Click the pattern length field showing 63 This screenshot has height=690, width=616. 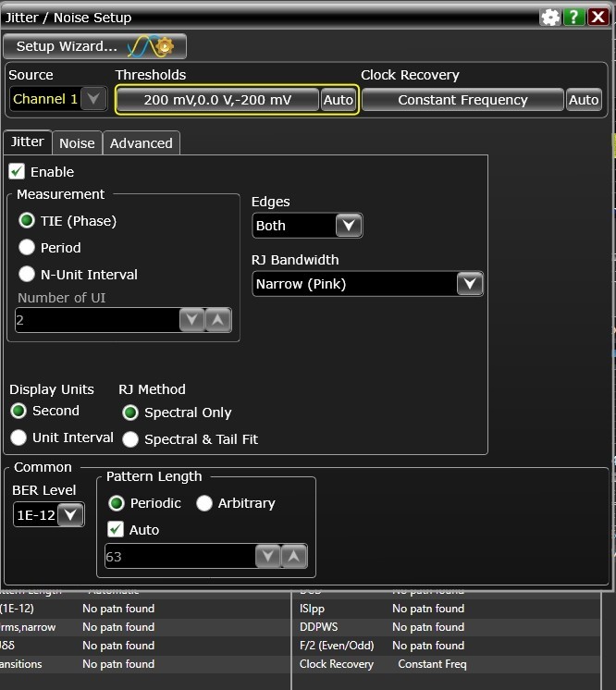pos(180,557)
